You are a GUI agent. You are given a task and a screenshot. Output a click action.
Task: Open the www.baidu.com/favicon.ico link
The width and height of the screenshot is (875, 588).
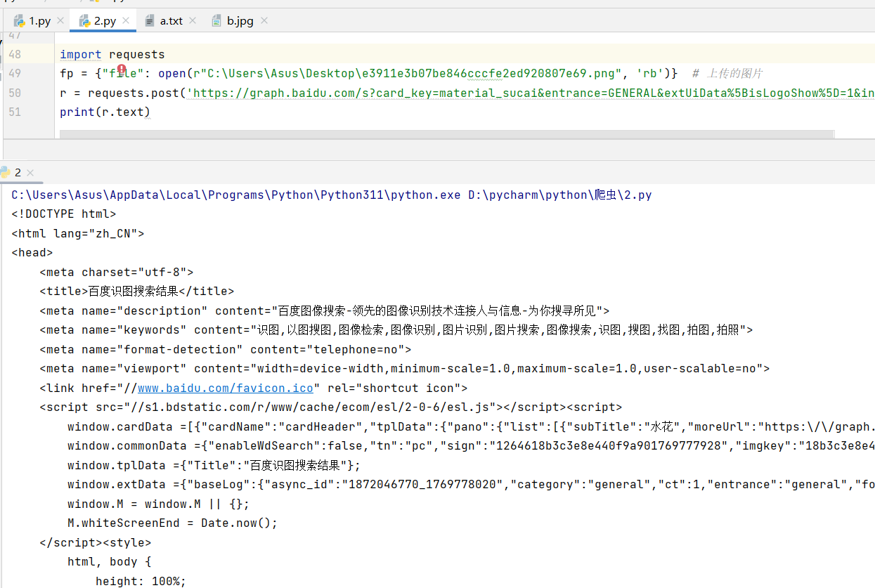[x=226, y=388]
